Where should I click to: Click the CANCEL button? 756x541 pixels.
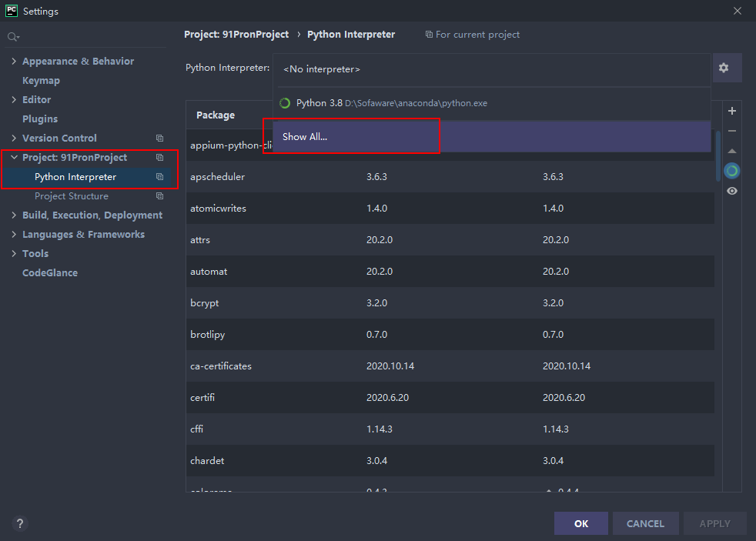tap(646, 523)
